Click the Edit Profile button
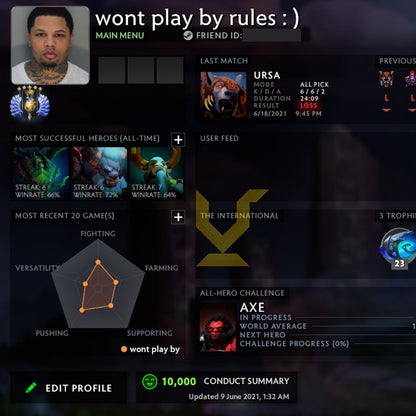This screenshot has width=416, height=416. click(x=69, y=388)
